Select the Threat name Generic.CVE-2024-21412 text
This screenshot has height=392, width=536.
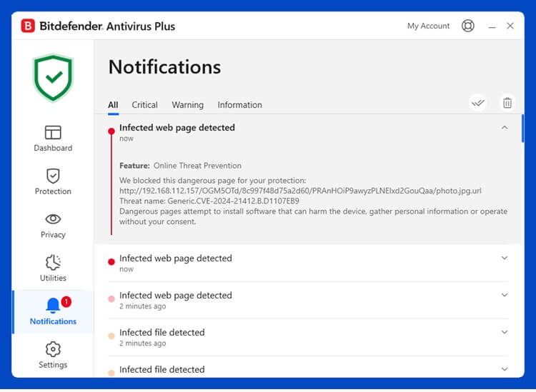pos(209,201)
